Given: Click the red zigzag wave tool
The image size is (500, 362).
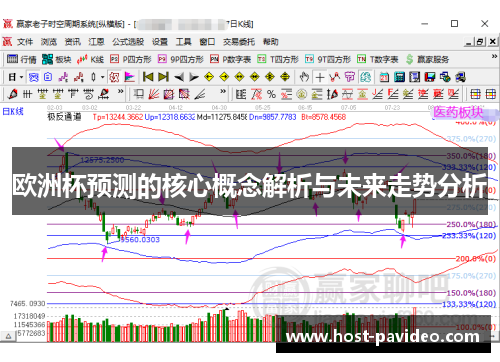Looking at the screenshot, I should [334, 77].
